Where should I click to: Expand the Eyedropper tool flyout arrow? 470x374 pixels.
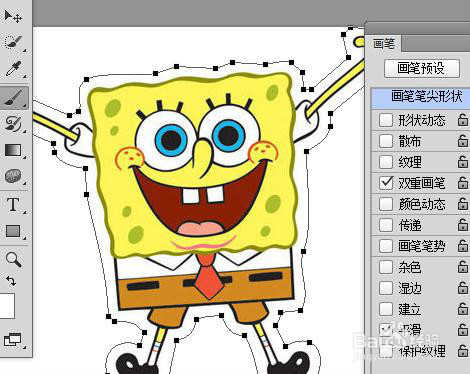pyautogui.click(x=25, y=77)
